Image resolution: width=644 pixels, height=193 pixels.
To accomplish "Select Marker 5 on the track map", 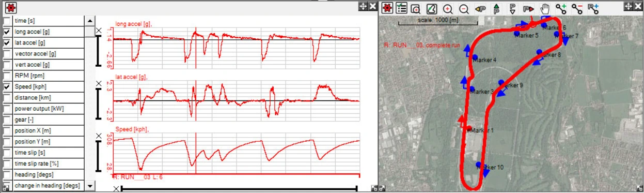I will pos(516,33).
